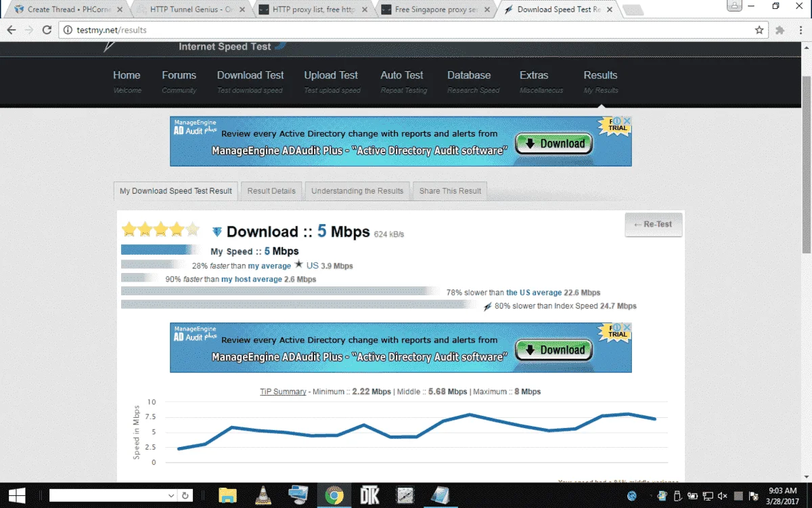Image resolution: width=812 pixels, height=508 pixels.
Task: Close the HTTP Tunnel Genius tab
Action: [244, 9]
